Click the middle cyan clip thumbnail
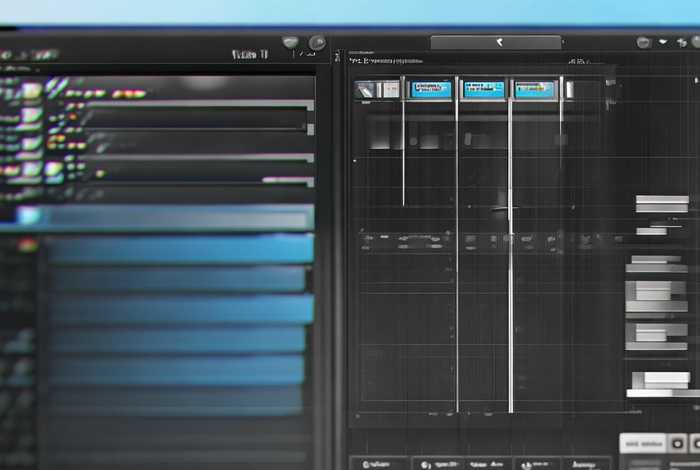The height and width of the screenshot is (470, 700). tap(484, 89)
